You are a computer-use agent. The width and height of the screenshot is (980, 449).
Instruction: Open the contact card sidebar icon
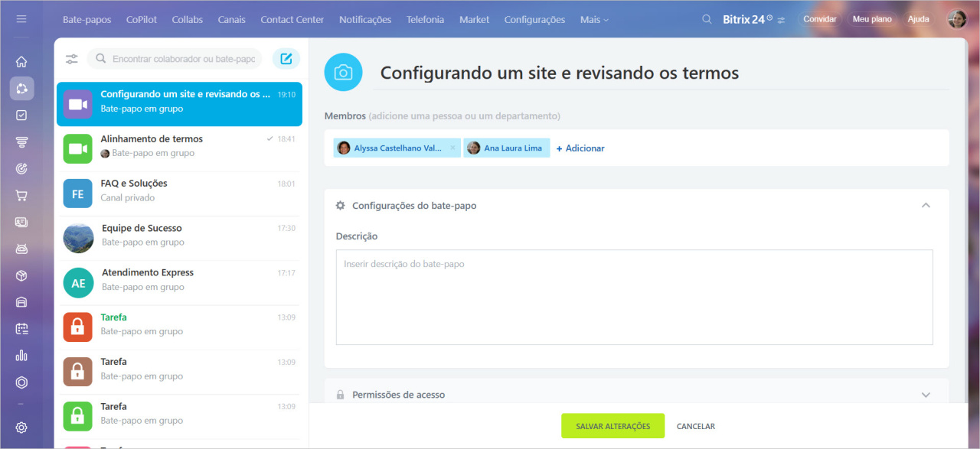(21, 223)
